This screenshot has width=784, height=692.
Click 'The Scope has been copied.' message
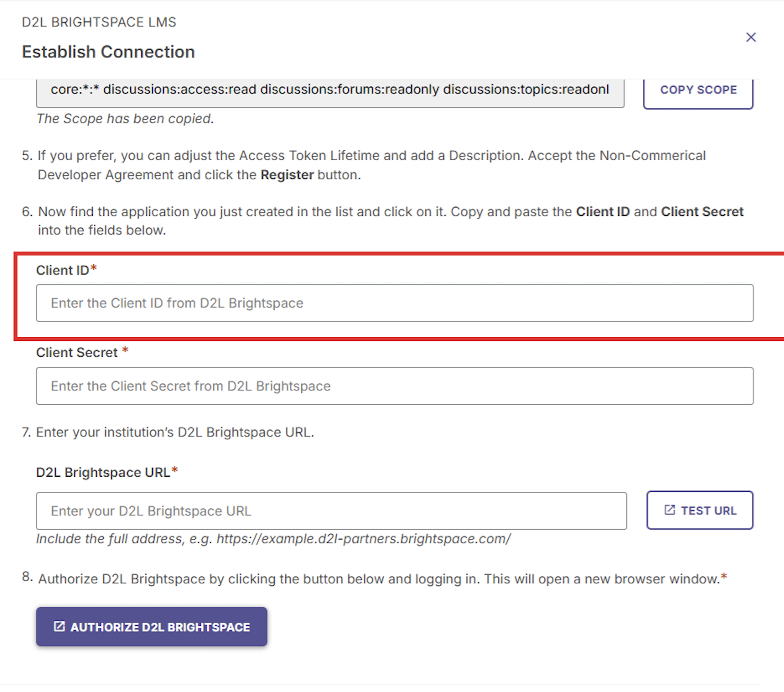(125, 119)
